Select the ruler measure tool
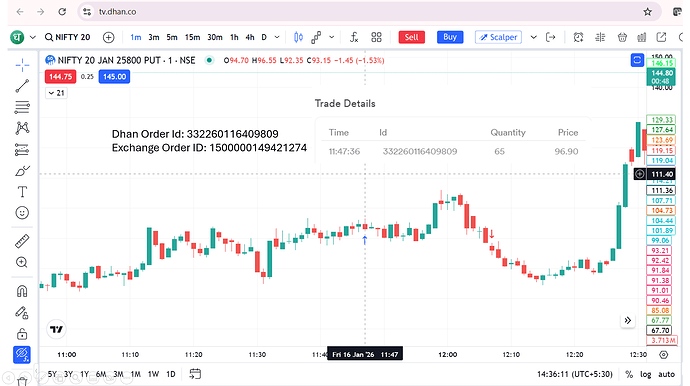The height and width of the screenshot is (386, 690). 22,241
